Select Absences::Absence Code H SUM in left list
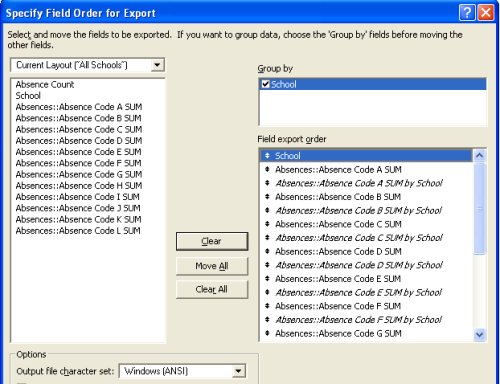The image size is (500, 384). point(79,186)
